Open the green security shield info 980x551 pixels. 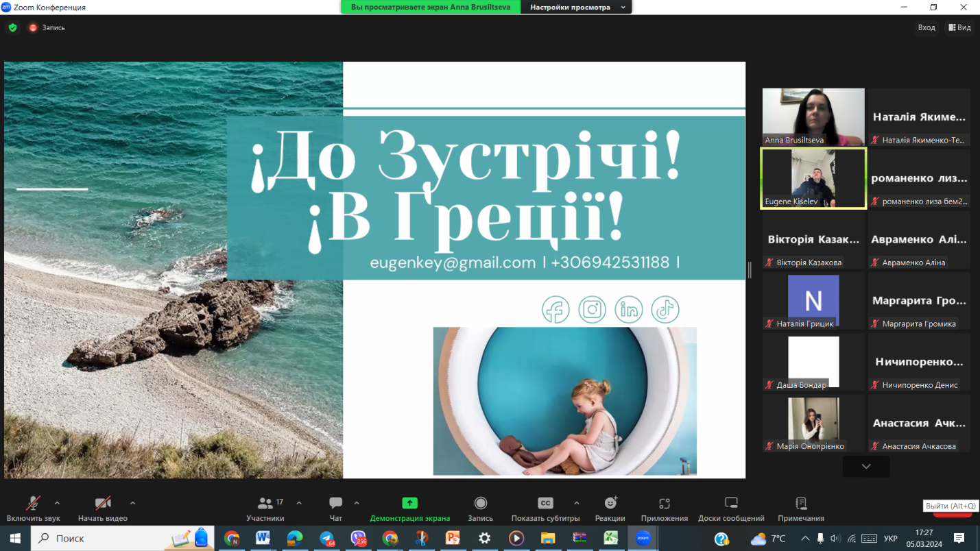tap(12, 27)
